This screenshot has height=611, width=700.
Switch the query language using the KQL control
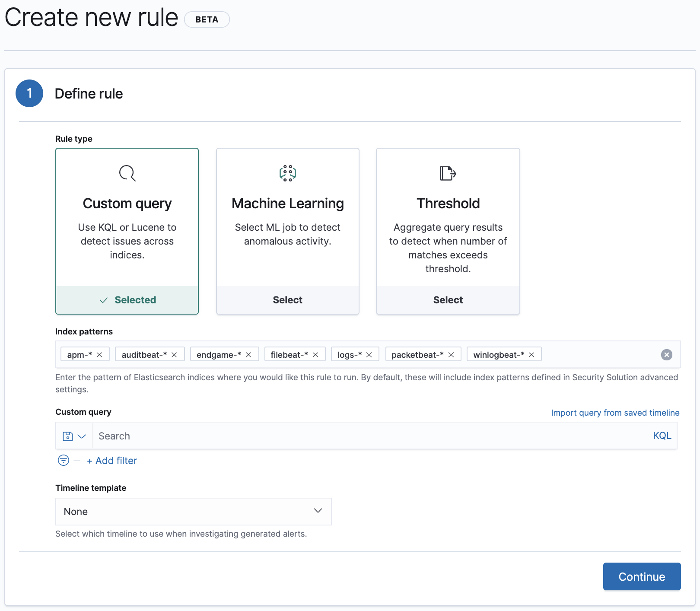click(662, 436)
